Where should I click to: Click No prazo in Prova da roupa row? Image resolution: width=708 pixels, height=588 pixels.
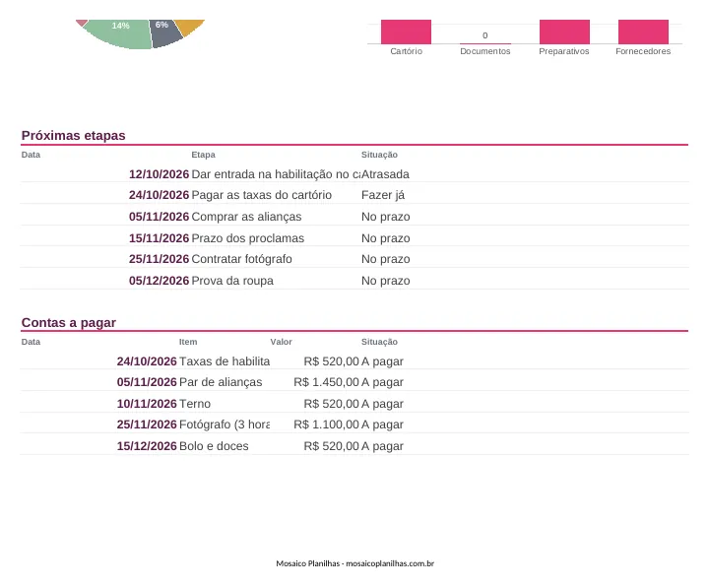[386, 281]
